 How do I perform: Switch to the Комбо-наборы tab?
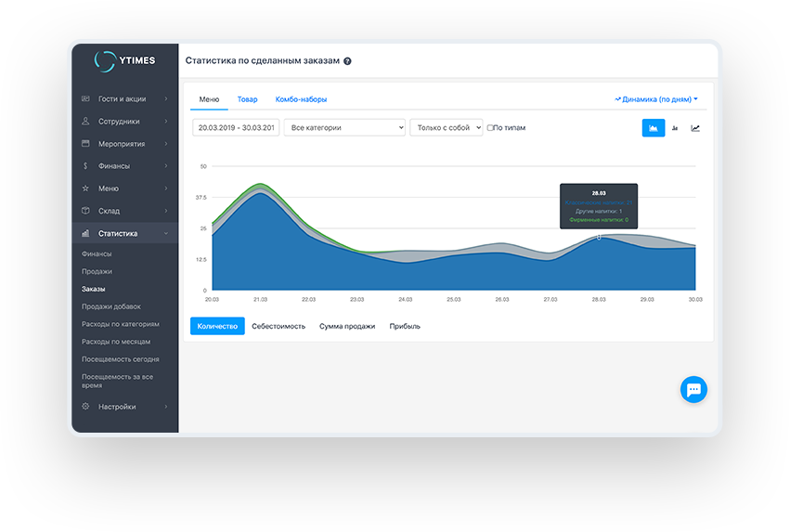tap(301, 99)
